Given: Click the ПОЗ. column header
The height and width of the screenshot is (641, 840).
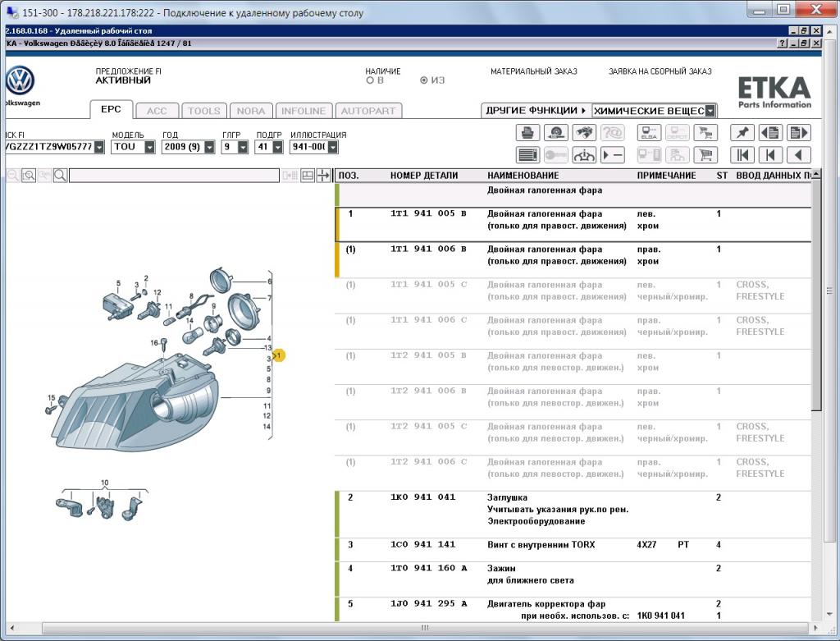Looking at the screenshot, I should pos(349,176).
